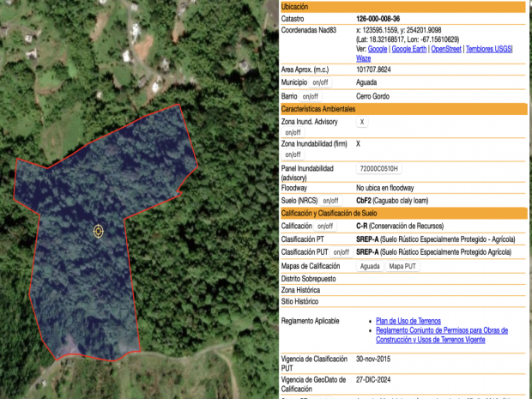Click flood panel 72000C0510H button
532x399 pixels.
pos(378,169)
